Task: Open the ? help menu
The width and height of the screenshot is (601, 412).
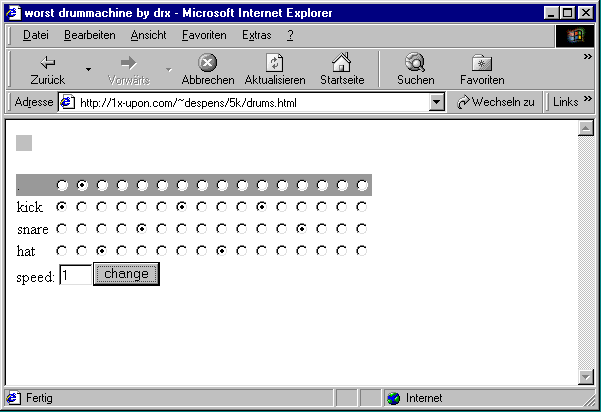Action: tap(290, 35)
